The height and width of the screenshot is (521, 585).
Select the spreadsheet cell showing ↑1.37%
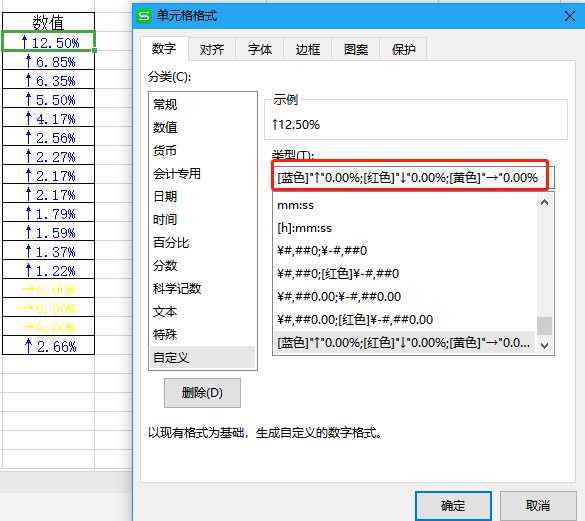point(49,251)
